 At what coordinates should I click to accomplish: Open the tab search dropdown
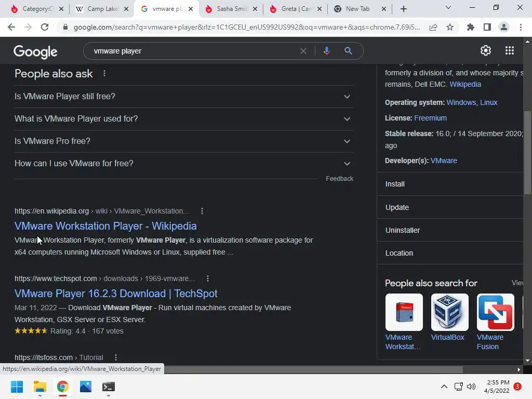tap(448, 7)
